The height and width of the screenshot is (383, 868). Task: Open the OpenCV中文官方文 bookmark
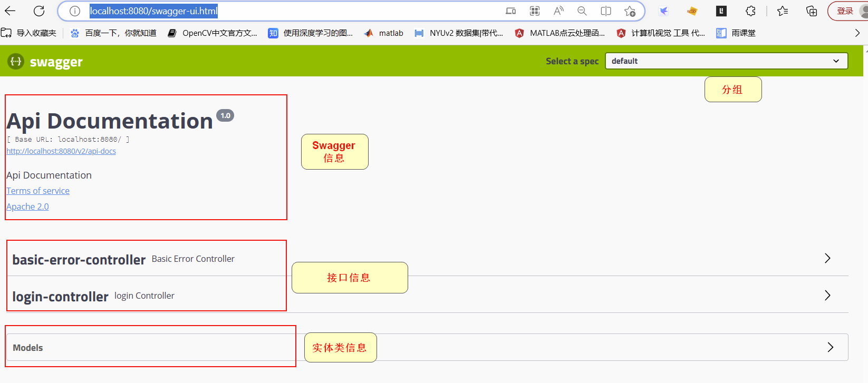point(213,33)
